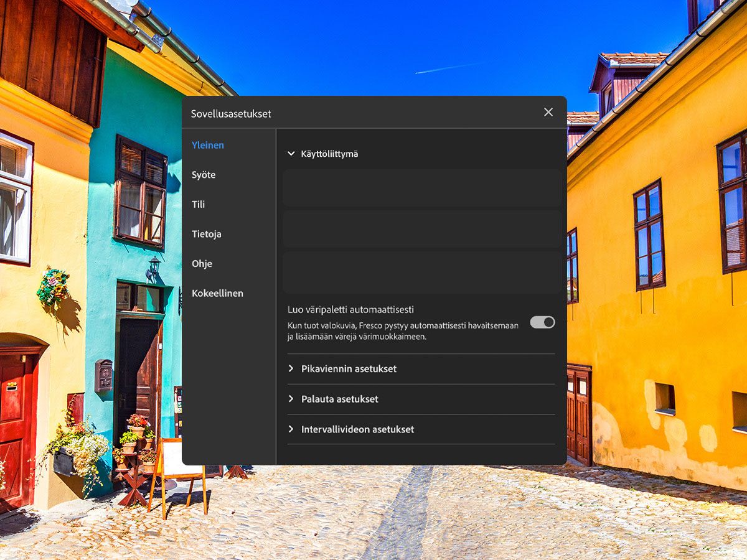Click the Luo väripaletti automaattisesti label text
The height and width of the screenshot is (560, 747).
tap(351, 309)
